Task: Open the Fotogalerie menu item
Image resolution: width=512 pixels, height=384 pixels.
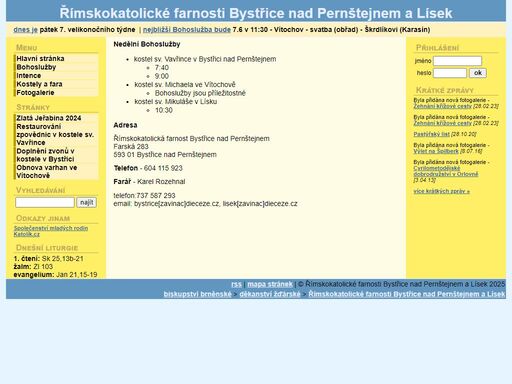Action: (57, 93)
